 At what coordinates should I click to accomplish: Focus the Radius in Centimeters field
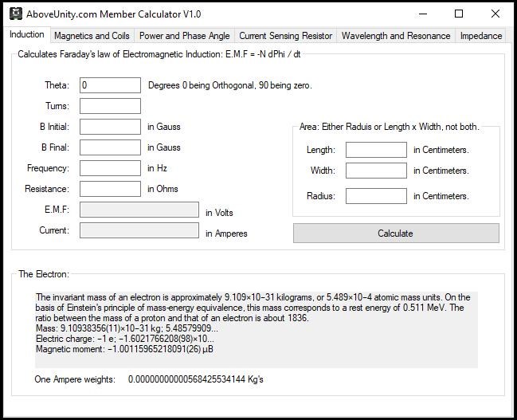(376, 196)
